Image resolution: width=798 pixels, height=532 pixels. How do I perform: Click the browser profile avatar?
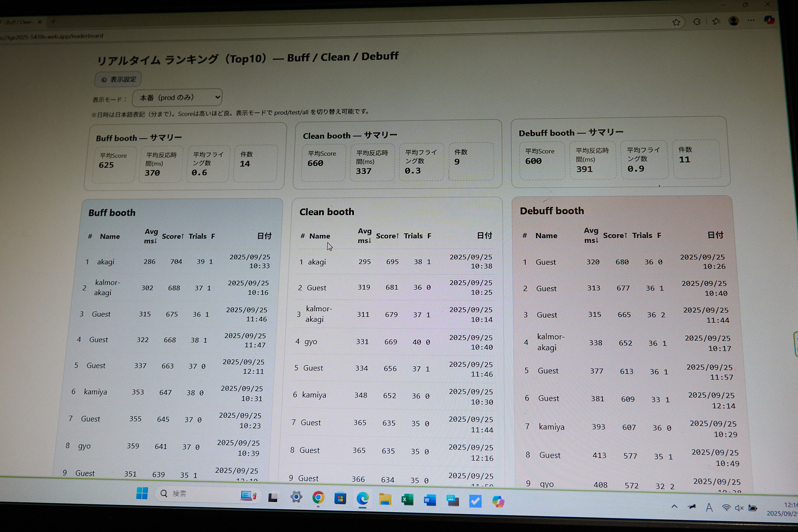[733, 21]
